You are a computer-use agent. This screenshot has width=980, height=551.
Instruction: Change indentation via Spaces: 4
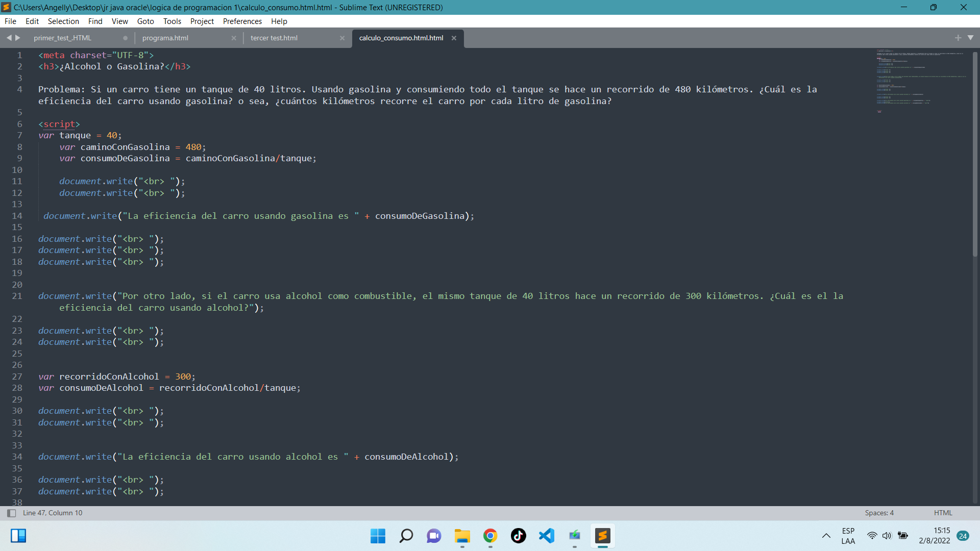[879, 513]
